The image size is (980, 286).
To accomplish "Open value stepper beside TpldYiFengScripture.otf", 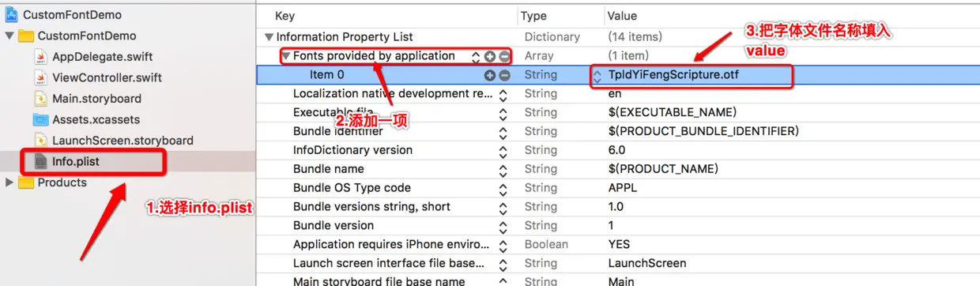I will coord(597,76).
